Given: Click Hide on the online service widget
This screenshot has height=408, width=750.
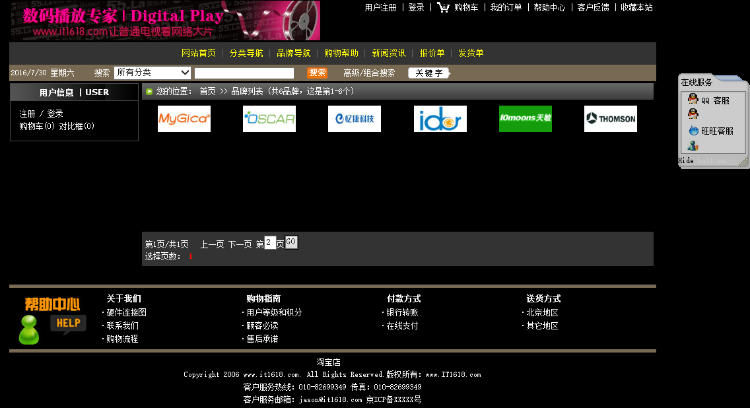Looking at the screenshot, I should [686, 160].
